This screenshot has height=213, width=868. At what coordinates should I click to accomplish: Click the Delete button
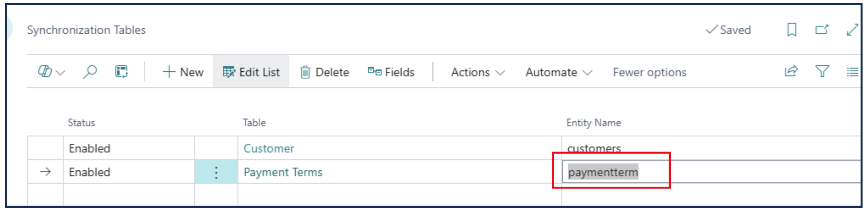[325, 72]
